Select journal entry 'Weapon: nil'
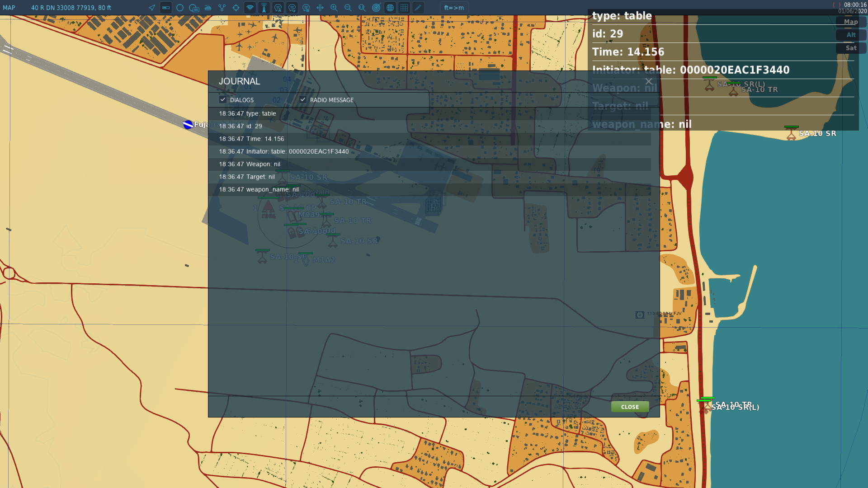 pyautogui.click(x=429, y=164)
